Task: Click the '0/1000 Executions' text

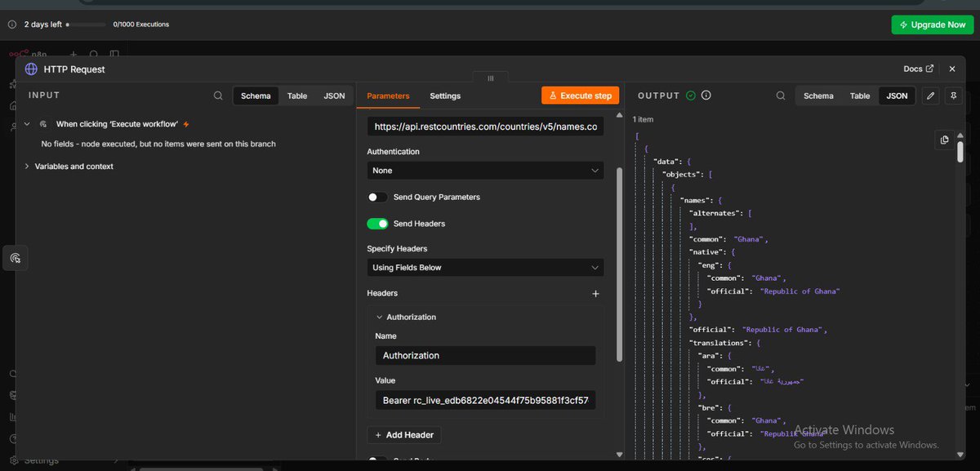Action: [141, 24]
